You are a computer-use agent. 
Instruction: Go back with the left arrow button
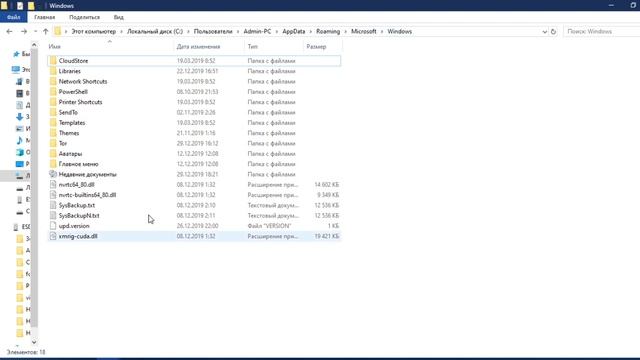tap(9, 31)
